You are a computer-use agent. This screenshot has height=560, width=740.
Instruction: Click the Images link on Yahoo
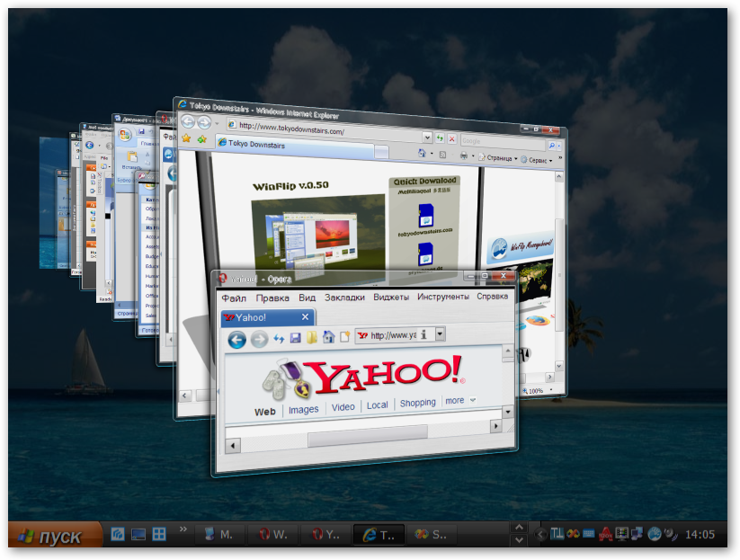point(303,410)
